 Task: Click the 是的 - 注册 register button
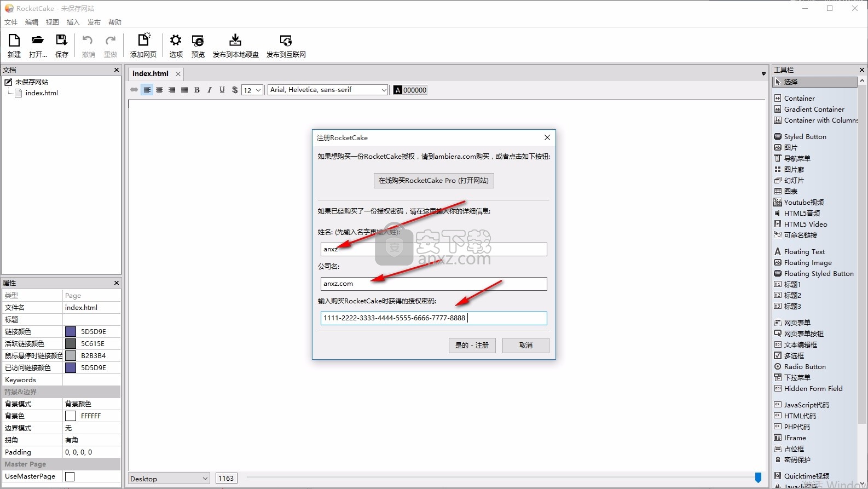pyautogui.click(x=472, y=346)
